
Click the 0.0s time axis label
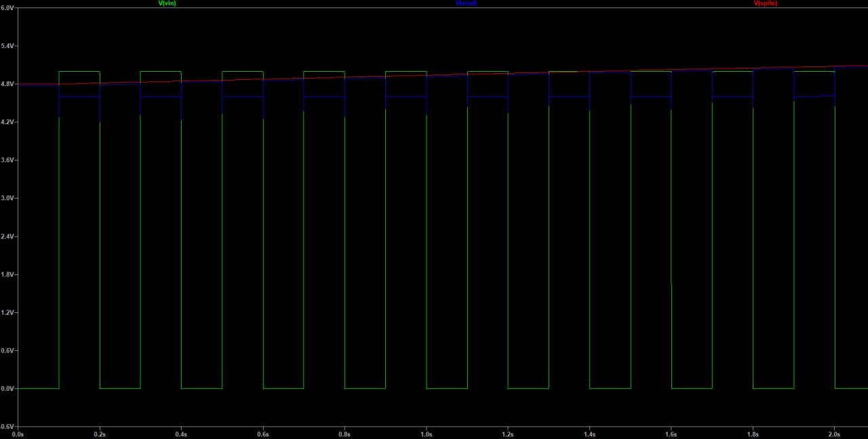[x=18, y=434]
